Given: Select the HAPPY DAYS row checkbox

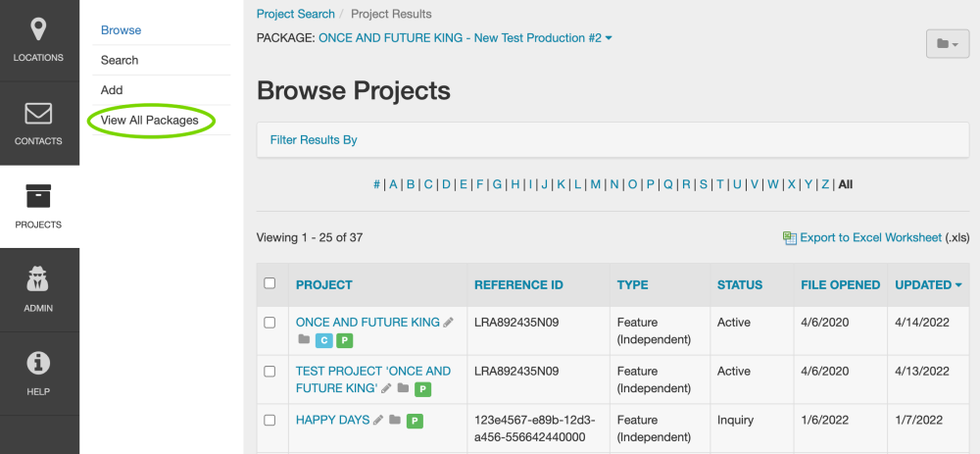Looking at the screenshot, I should coord(269,421).
